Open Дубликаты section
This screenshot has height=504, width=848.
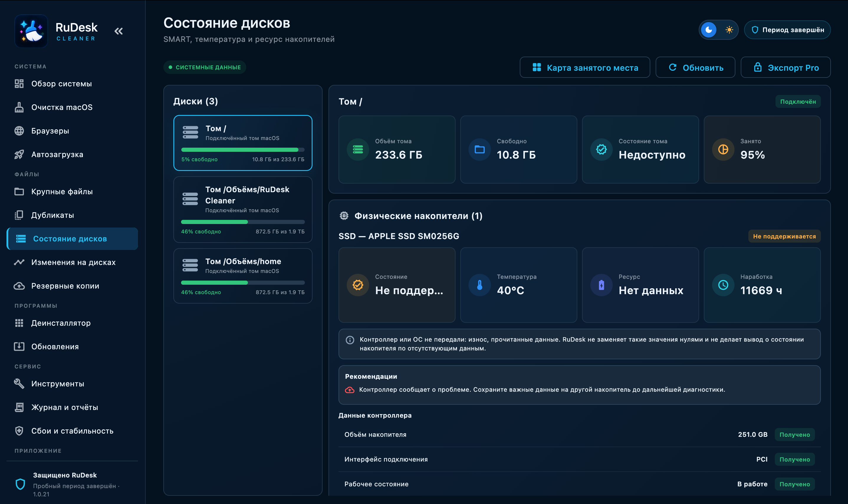coord(72,215)
